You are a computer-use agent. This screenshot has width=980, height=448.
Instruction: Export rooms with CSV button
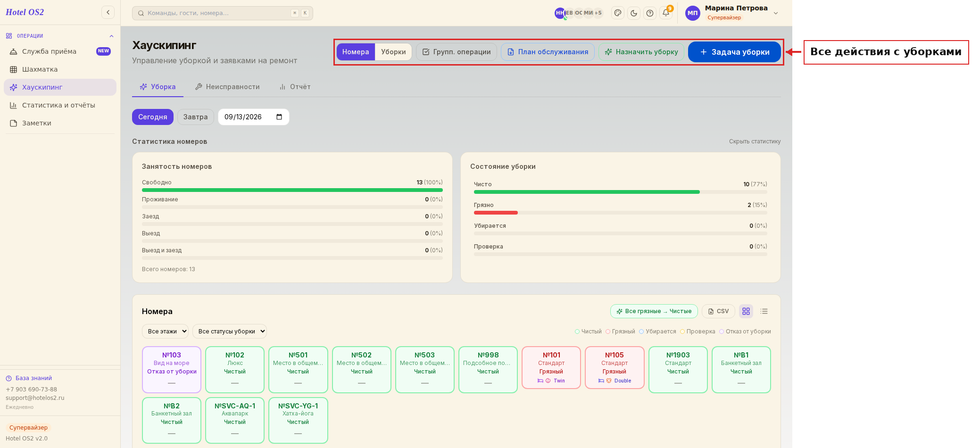click(718, 311)
